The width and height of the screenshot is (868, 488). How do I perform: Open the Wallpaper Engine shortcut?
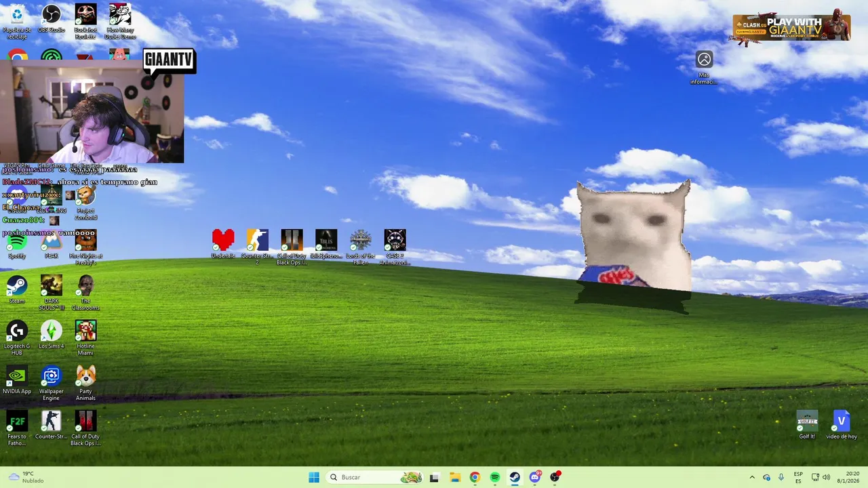pyautogui.click(x=52, y=384)
